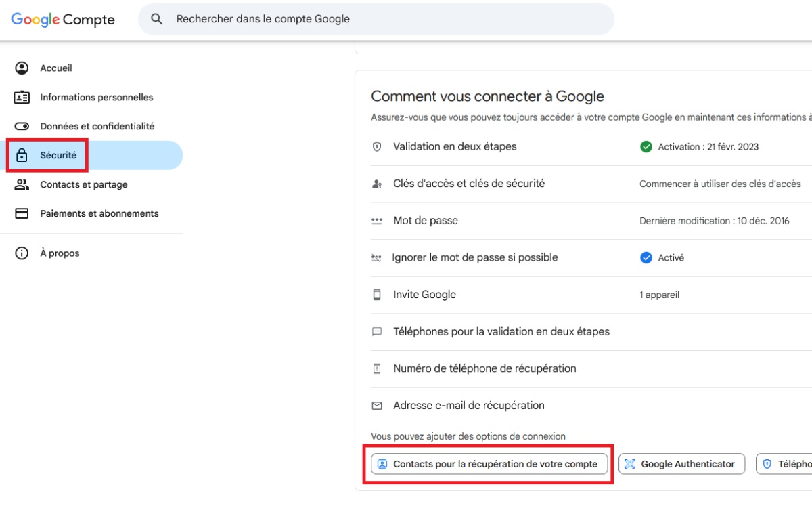Screen dimensions: 812x508
Task: Open the Invite Google row showing 1 appareil
Action: (424, 294)
